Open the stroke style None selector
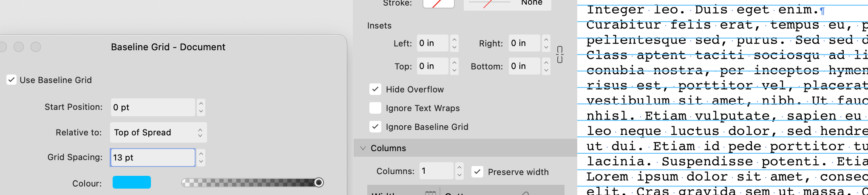Image resolution: width=868 pixels, height=195 pixels. click(x=508, y=4)
